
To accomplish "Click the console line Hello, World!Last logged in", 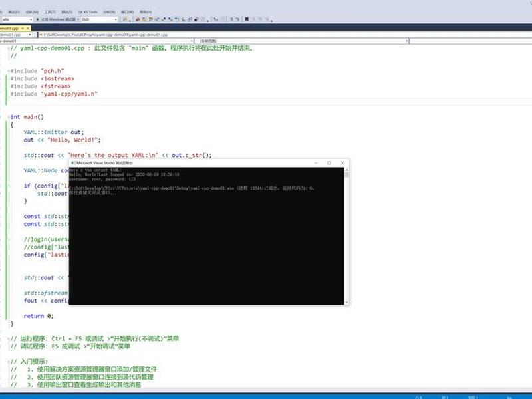I will [x=124, y=174].
